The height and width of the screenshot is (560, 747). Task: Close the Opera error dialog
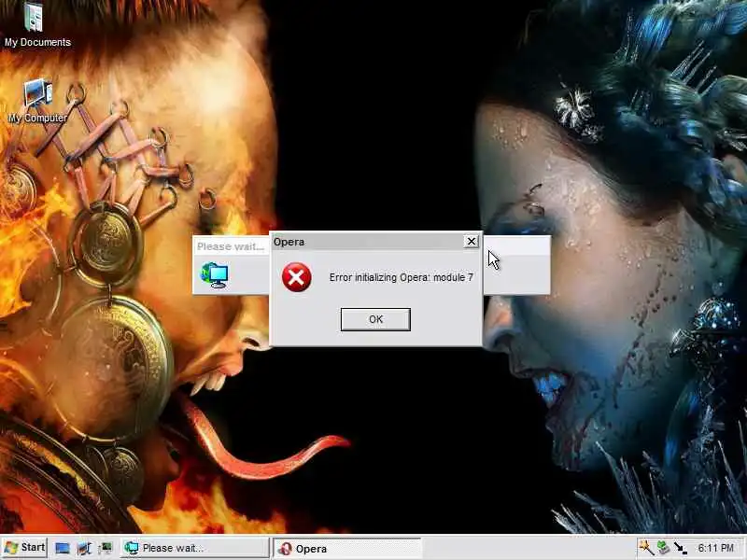tap(471, 242)
